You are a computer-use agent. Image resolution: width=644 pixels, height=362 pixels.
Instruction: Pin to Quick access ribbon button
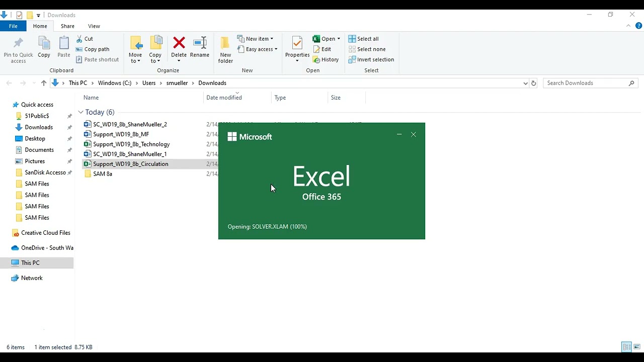(x=18, y=50)
